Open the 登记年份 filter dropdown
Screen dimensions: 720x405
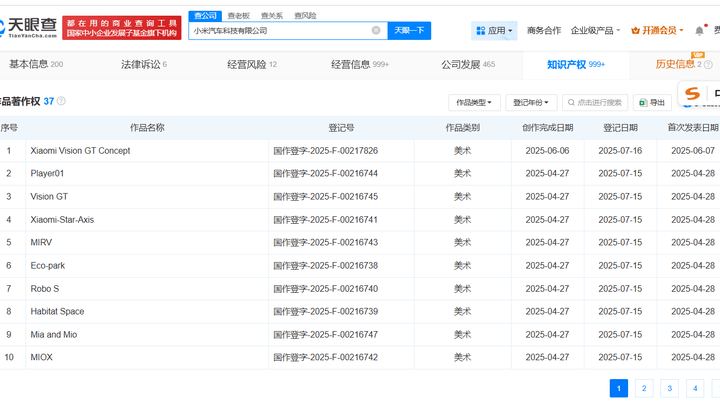click(x=531, y=102)
